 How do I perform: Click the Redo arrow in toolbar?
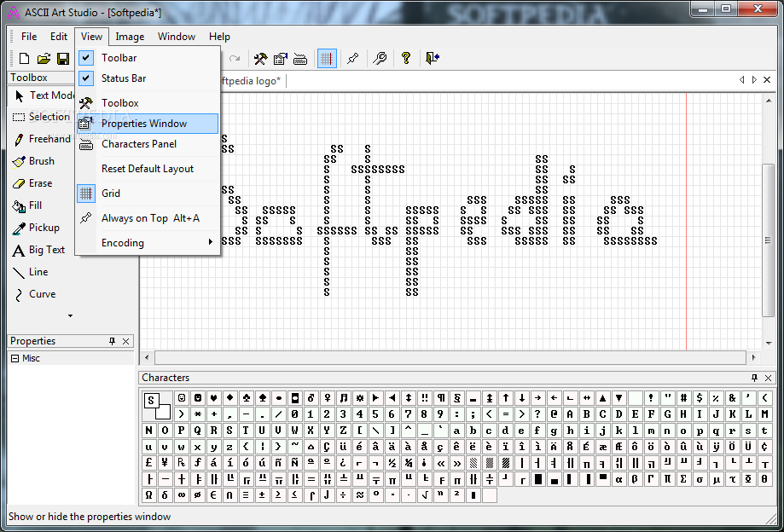235,59
